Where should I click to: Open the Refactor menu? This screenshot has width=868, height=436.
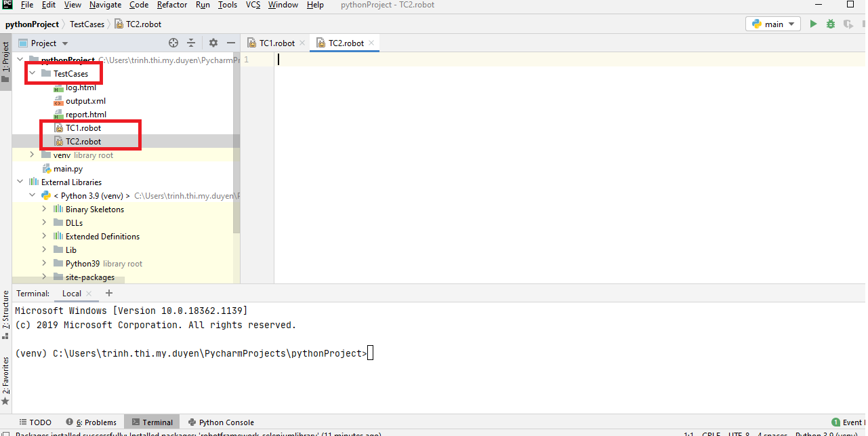pyautogui.click(x=172, y=5)
